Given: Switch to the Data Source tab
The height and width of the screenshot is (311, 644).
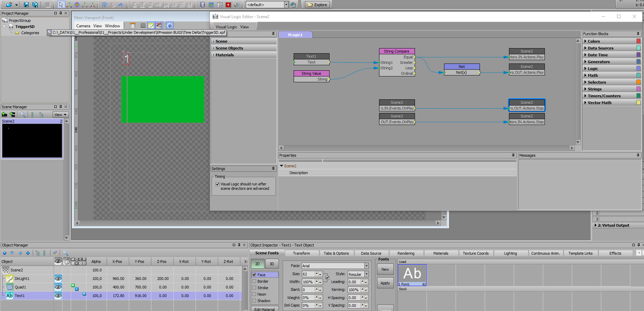Looking at the screenshot, I should (x=371, y=253).
